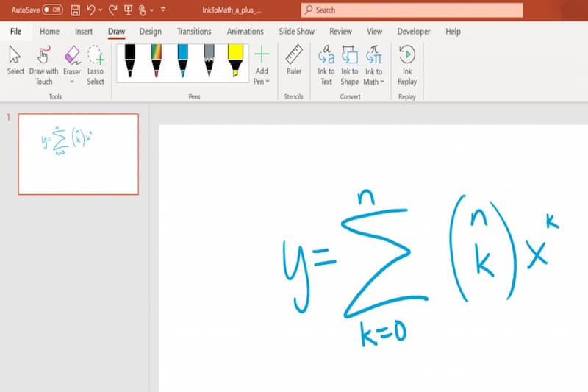Switch to the Home tab
This screenshot has height=392, width=588.
pos(49,32)
